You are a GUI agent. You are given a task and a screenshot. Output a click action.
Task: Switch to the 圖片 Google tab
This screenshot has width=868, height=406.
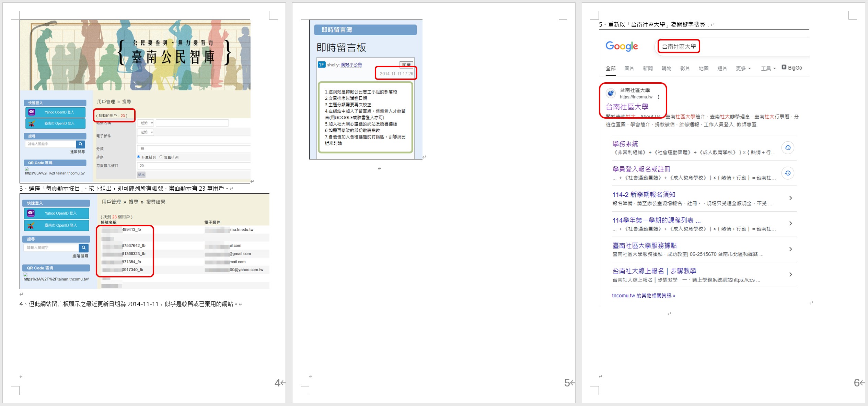point(629,68)
